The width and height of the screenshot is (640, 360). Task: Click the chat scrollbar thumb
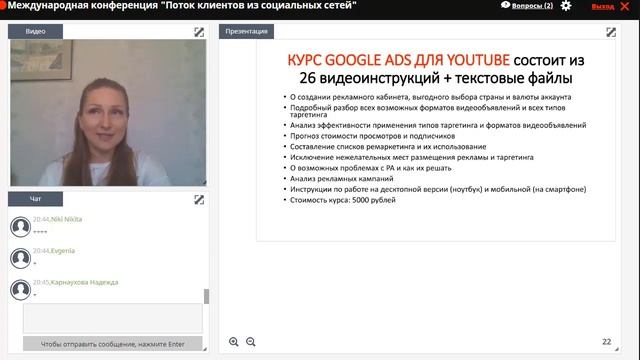(x=207, y=296)
